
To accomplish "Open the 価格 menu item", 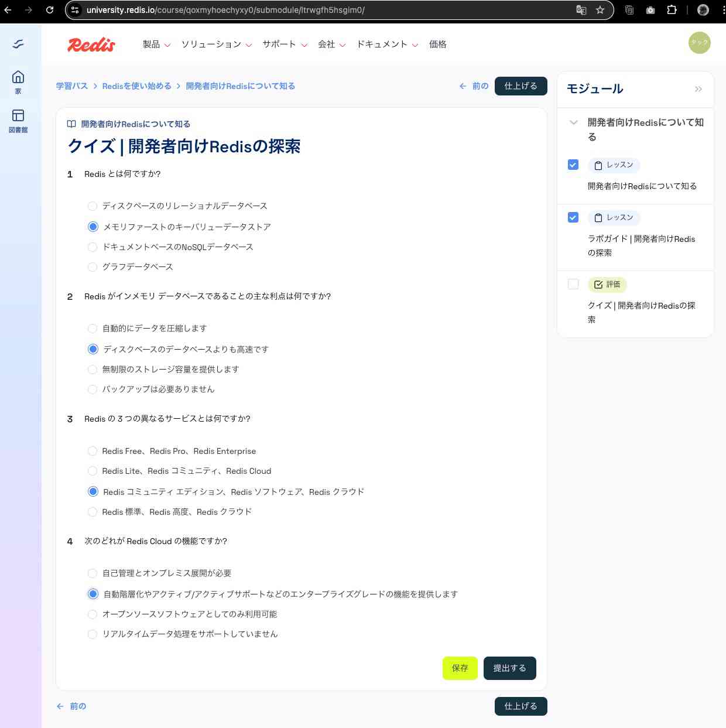I will (x=437, y=45).
